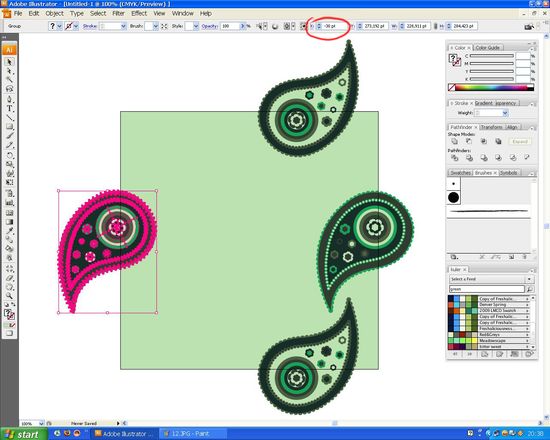Image resolution: width=550 pixels, height=440 pixels.
Task: Open the Stroke weight dropdown in control bar
Action: (x=123, y=26)
